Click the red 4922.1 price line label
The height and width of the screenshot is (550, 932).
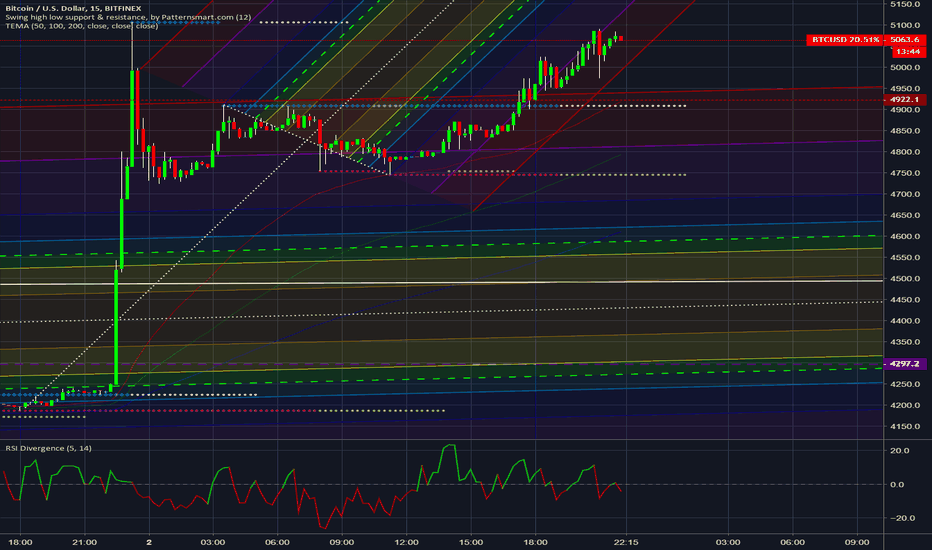[x=904, y=99]
